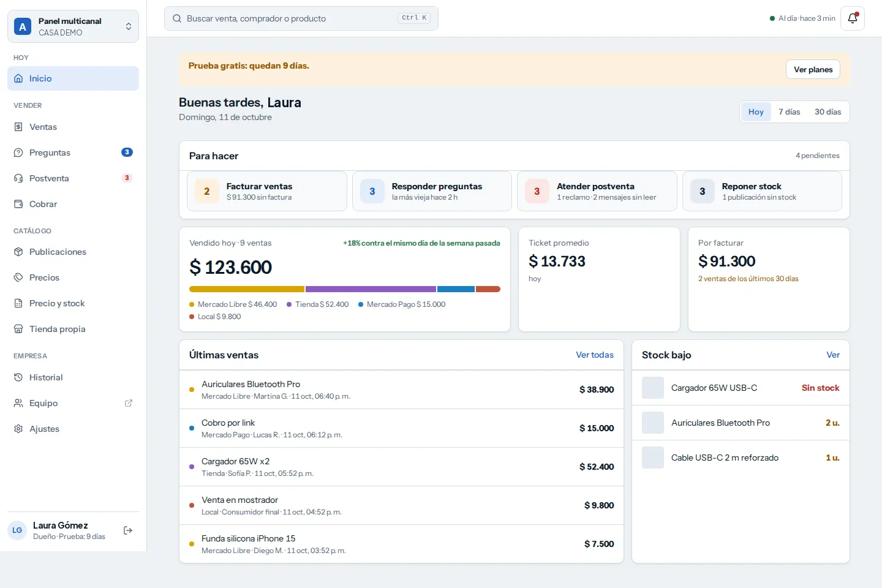The width and height of the screenshot is (882, 588).
Task: Select the Hoy time range
Action: (756, 112)
